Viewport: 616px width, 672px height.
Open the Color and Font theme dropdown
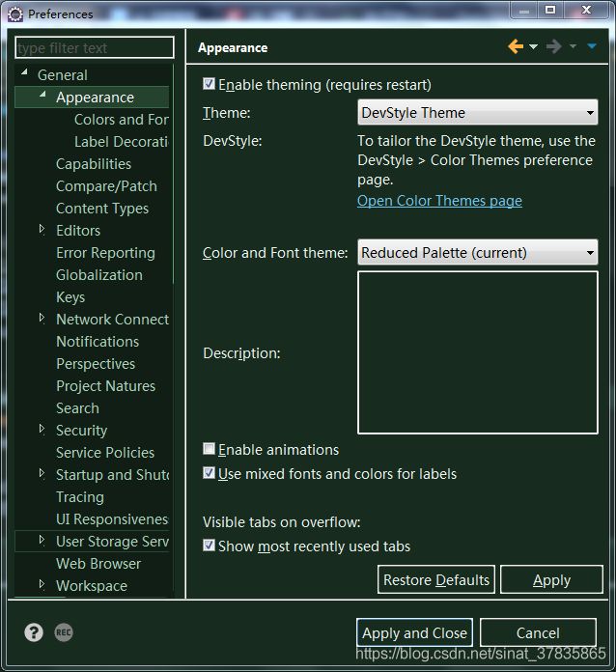coord(478,252)
